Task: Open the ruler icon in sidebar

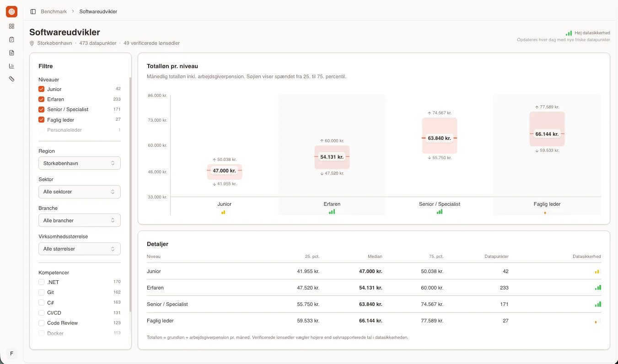Action: pos(11,79)
